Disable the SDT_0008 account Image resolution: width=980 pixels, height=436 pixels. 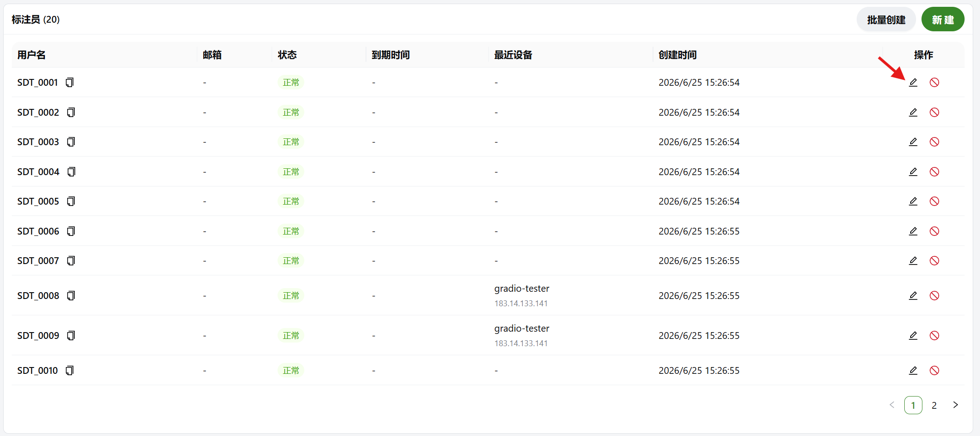click(x=934, y=295)
